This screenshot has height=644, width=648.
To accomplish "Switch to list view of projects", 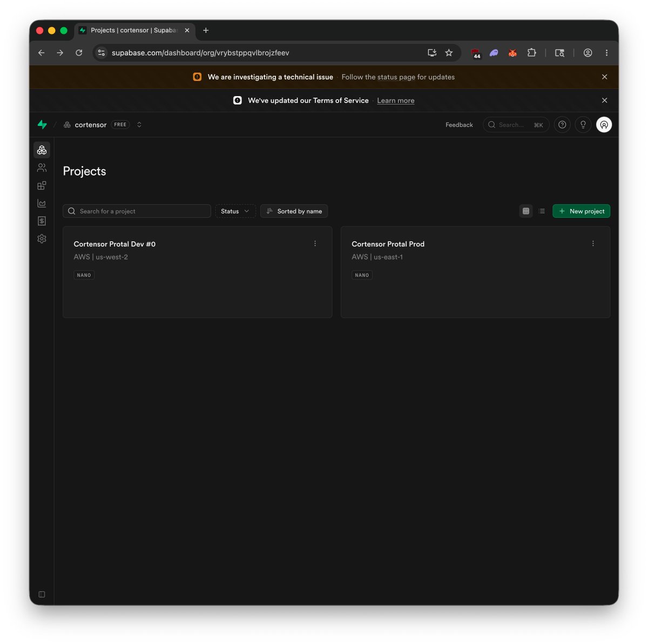I will click(542, 211).
